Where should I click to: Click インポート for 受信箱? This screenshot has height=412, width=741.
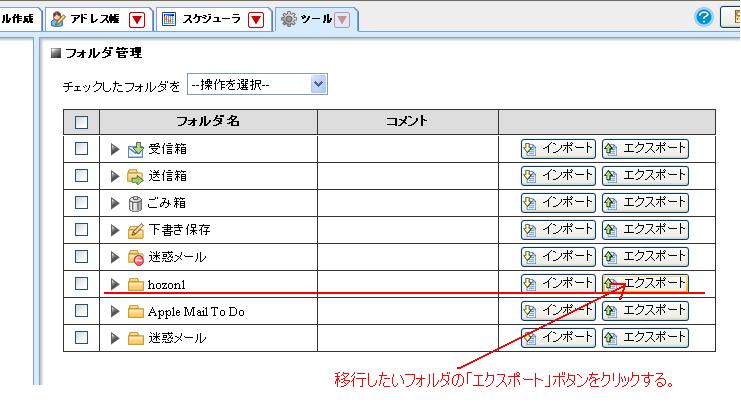click(558, 149)
